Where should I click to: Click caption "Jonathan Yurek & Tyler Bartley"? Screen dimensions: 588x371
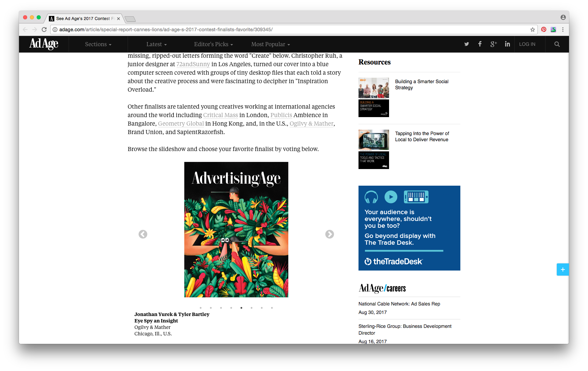pyautogui.click(x=172, y=314)
